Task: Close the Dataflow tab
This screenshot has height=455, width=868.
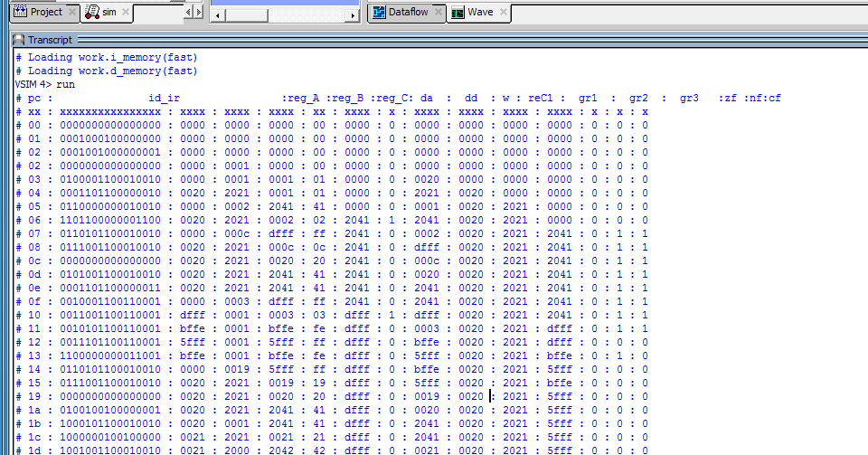Action: 438,13
